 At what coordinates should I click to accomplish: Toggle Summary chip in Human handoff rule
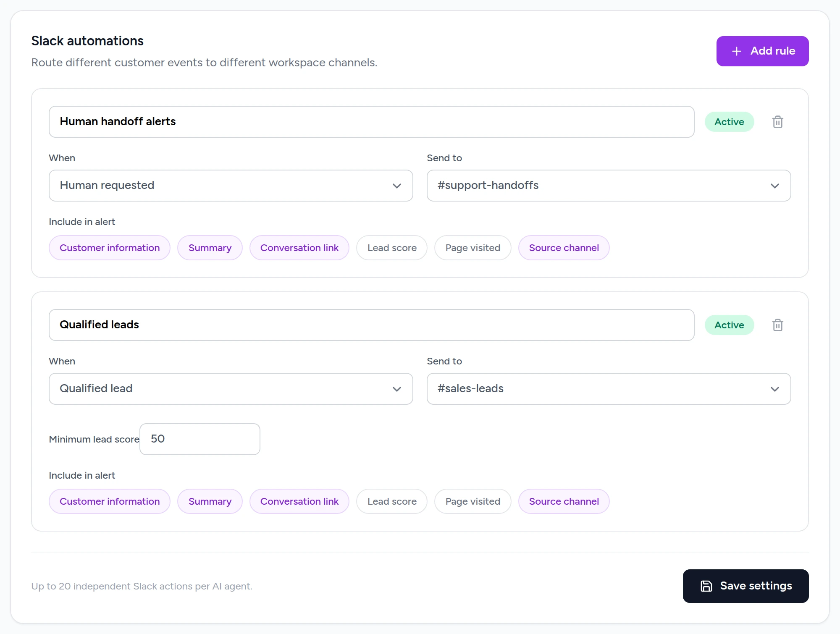pyautogui.click(x=210, y=248)
